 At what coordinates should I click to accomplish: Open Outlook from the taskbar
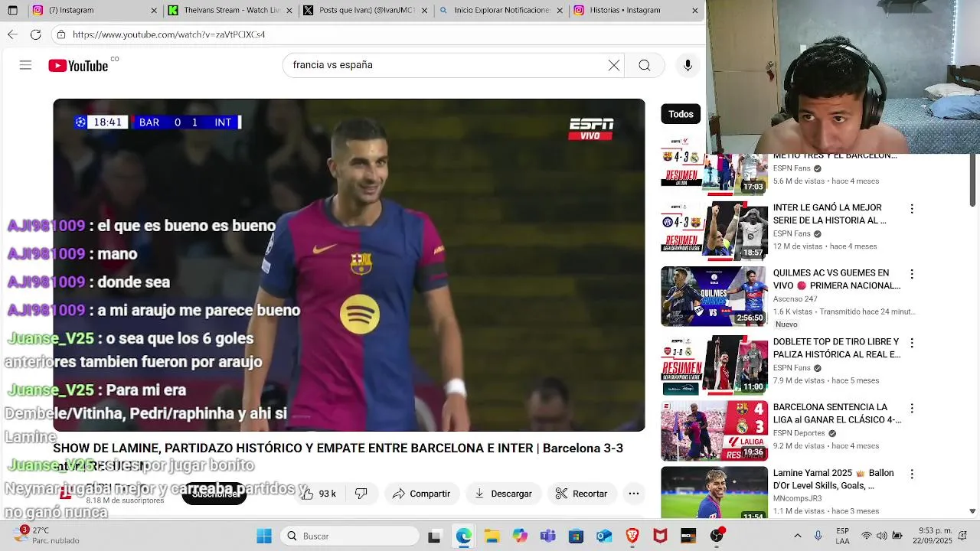pyautogui.click(x=604, y=536)
